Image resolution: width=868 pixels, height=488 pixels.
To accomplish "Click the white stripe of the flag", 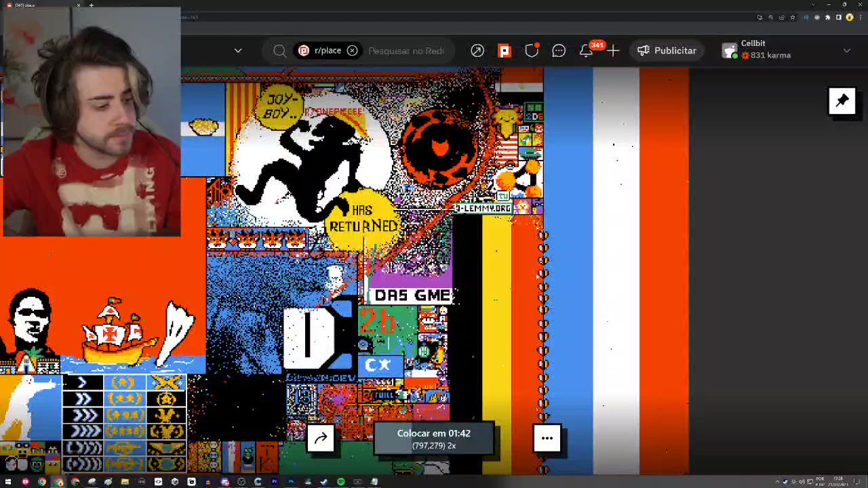I will coord(616,271).
